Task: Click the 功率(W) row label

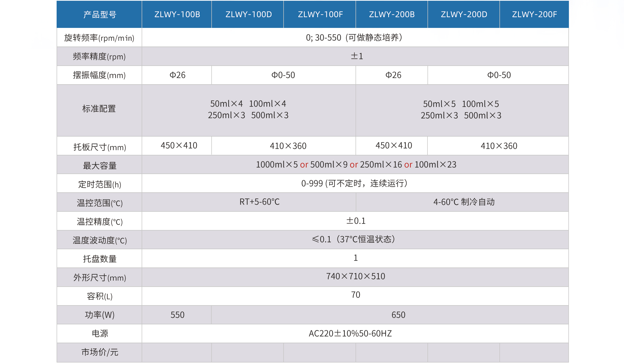Action: click(100, 315)
